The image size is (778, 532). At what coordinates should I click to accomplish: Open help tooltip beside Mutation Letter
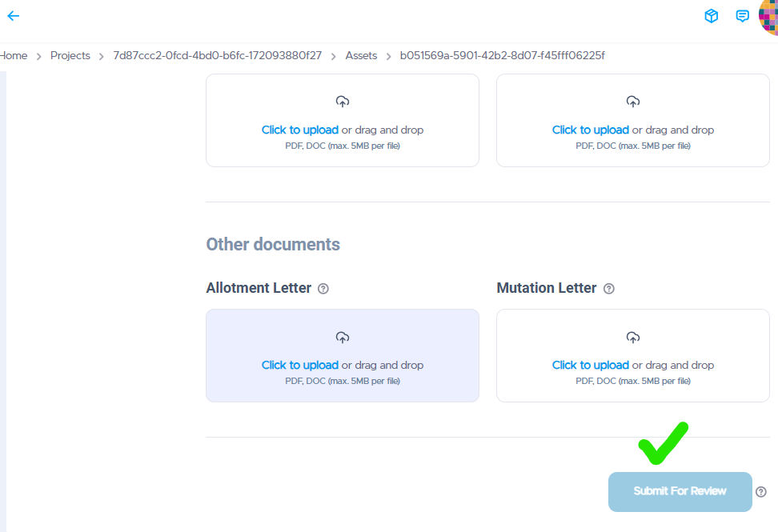pyautogui.click(x=609, y=288)
